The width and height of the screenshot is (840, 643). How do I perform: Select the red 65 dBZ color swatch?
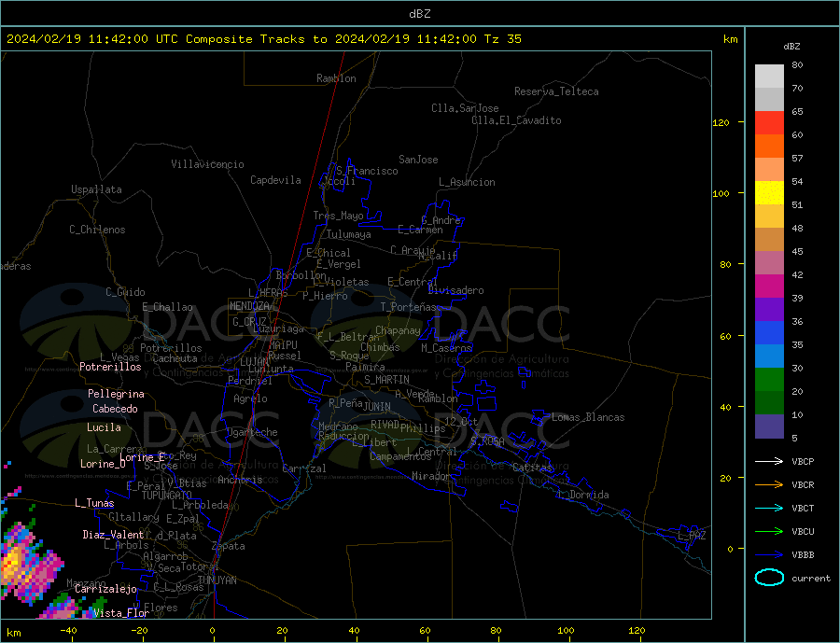coord(769,122)
